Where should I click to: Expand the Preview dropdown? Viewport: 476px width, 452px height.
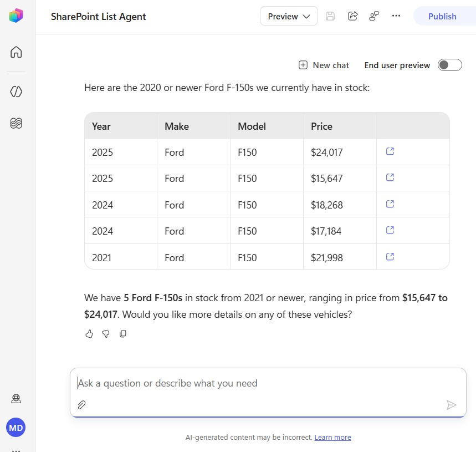[x=289, y=16]
